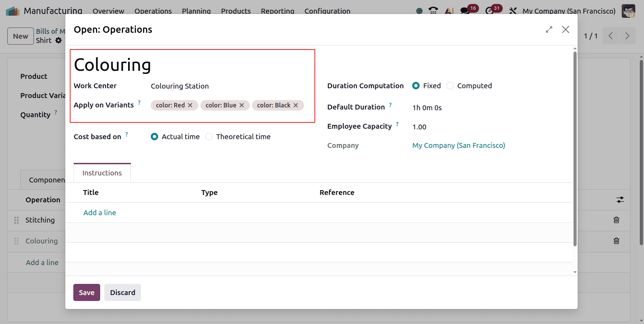Click the Shirt record gear icon
Screen dimensions: 644x324
click(59, 40)
